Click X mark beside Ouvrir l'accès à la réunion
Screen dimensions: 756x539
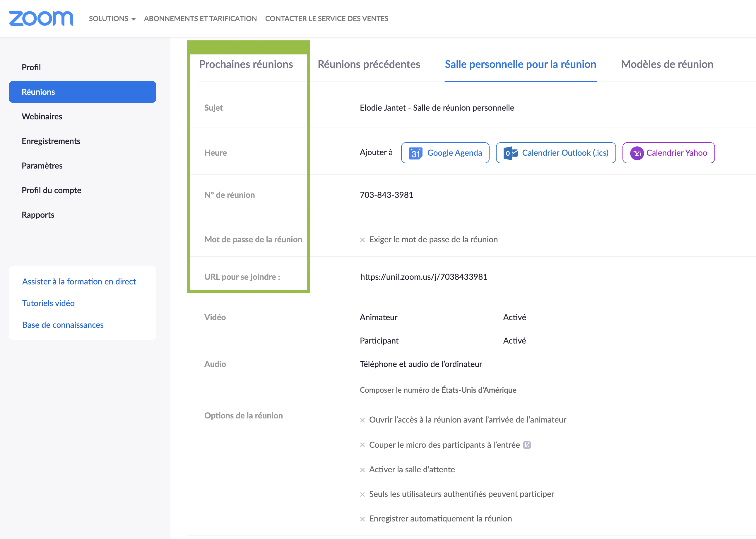[362, 420]
